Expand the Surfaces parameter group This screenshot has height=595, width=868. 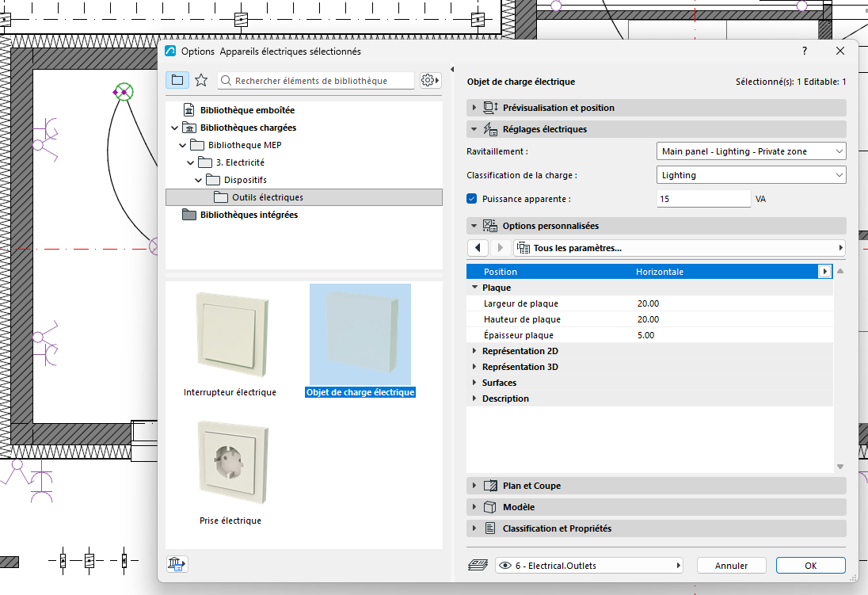pyautogui.click(x=474, y=382)
